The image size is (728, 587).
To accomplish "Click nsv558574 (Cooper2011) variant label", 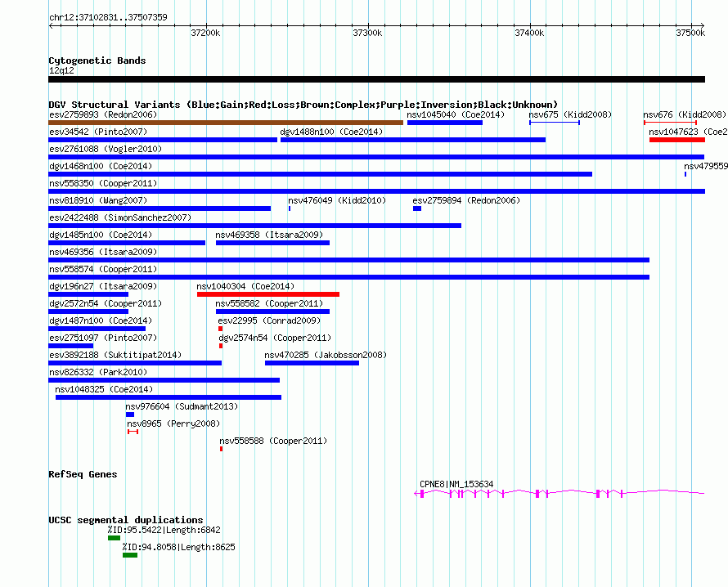I will click(103, 269).
